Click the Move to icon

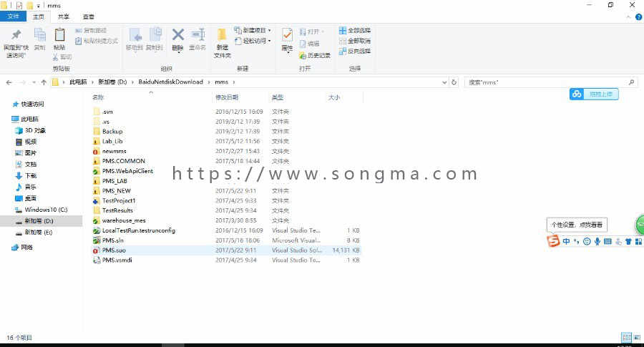(135, 35)
